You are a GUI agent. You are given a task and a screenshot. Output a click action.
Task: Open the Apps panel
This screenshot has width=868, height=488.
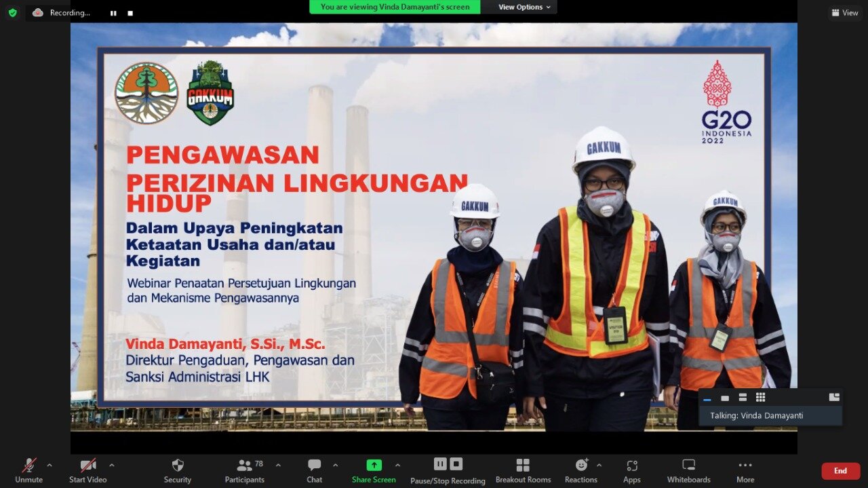pos(632,470)
